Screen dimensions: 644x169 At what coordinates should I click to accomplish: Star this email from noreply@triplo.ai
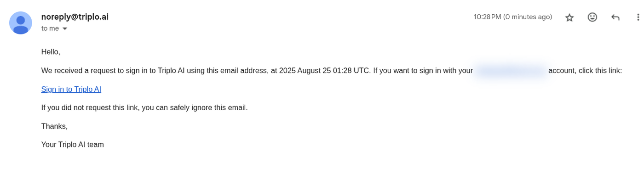(x=569, y=17)
